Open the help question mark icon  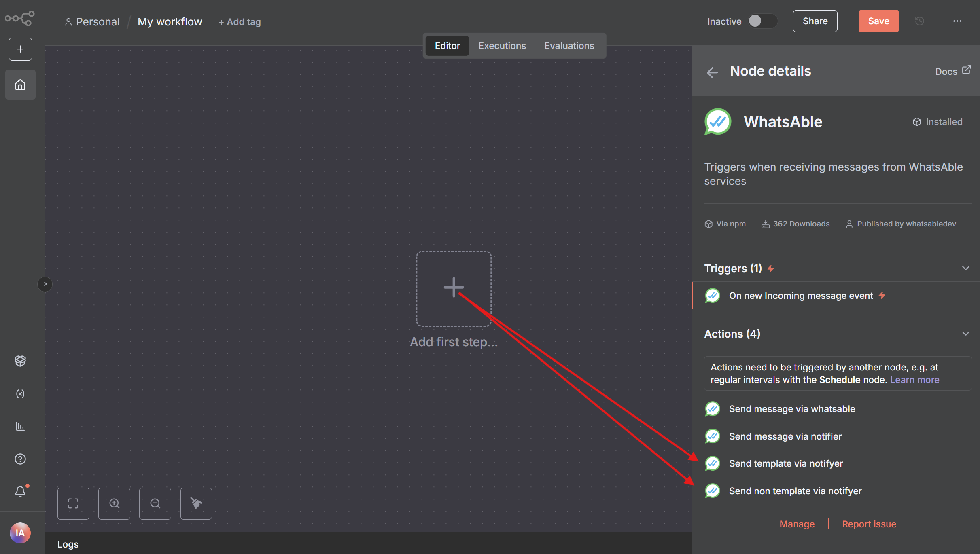(20, 459)
